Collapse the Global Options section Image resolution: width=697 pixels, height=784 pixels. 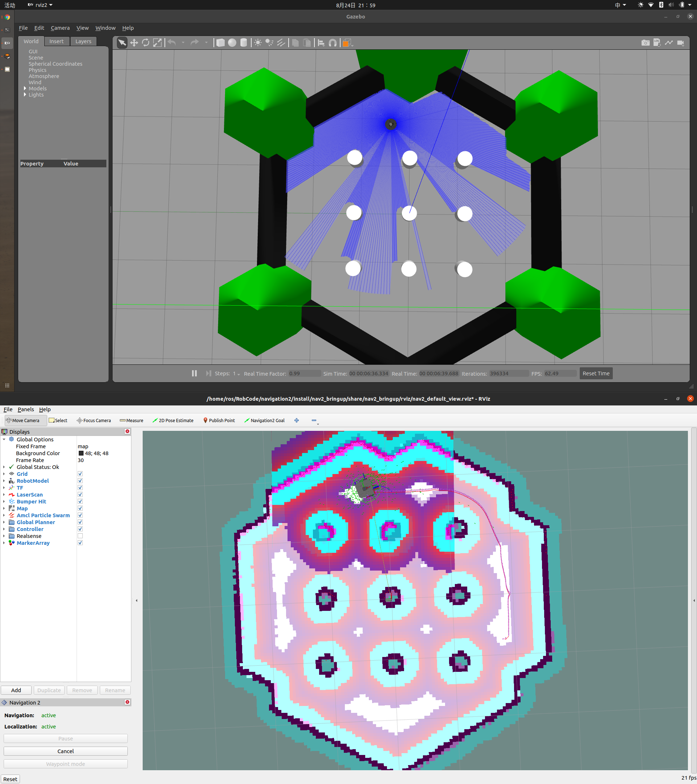[4, 439]
